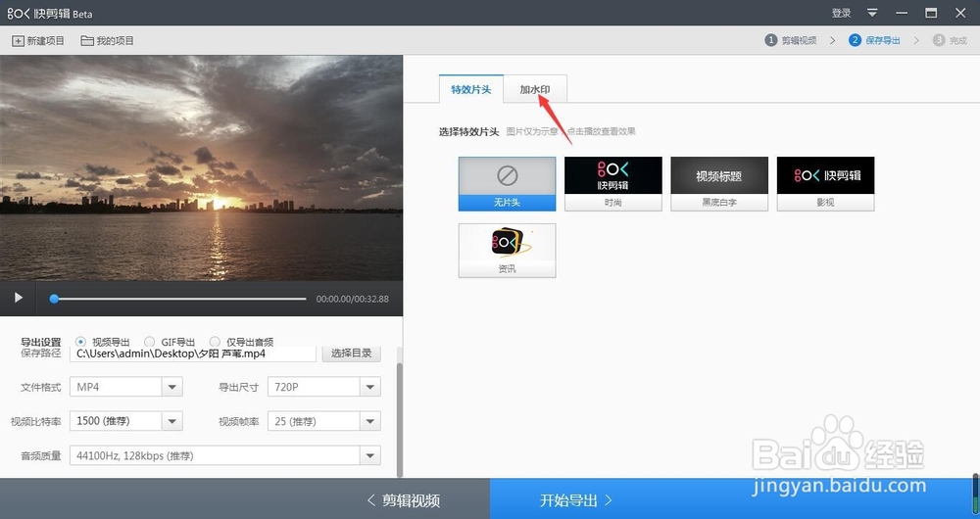Go to step 3 完成
980x519 pixels.
[x=950, y=40]
